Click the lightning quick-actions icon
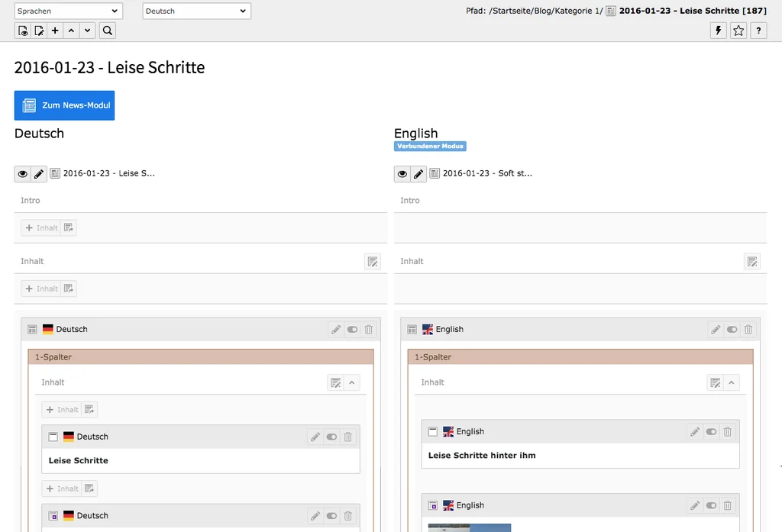This screenshot has width=782, height=532. pyautogui.click(x=718, y=31)
